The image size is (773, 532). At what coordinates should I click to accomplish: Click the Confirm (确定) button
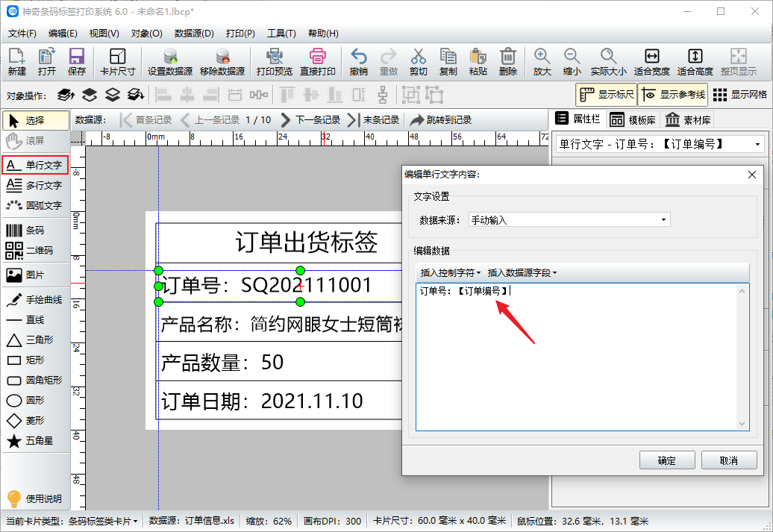click(666, 460)
